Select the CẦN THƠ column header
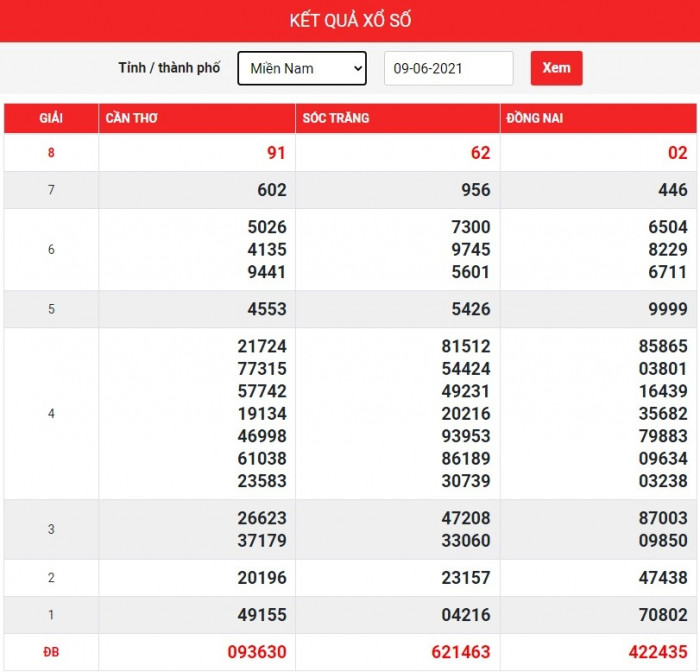The width and height of the screenshot is (700, 672). point(131,118)
